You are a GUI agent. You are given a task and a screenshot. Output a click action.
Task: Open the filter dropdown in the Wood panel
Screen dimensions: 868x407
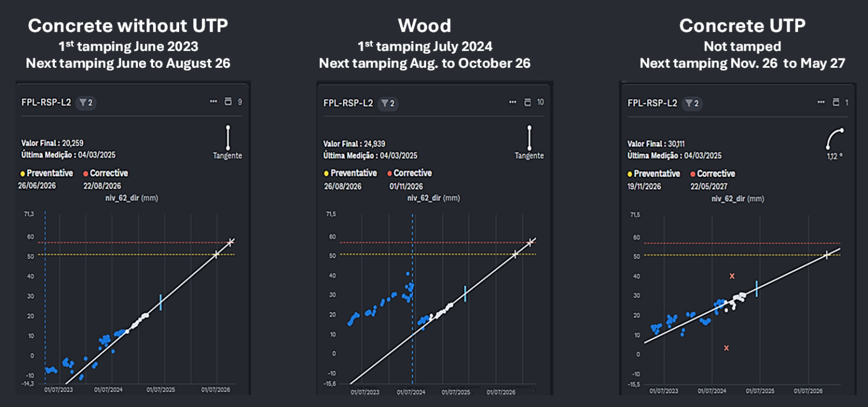(x=387, y=103)
